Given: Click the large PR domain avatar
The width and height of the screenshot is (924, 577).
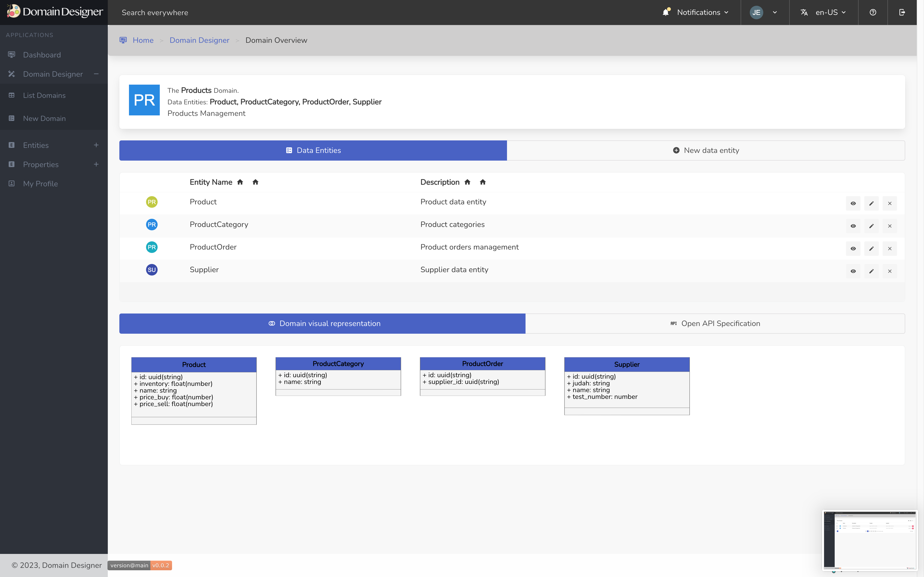Looking at the screenshot, I should (x=144, y=100).
